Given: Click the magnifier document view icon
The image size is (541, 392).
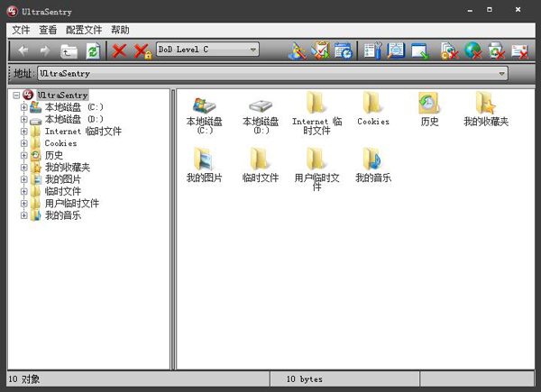Looking at the screenshot, I should coord(396,50).
